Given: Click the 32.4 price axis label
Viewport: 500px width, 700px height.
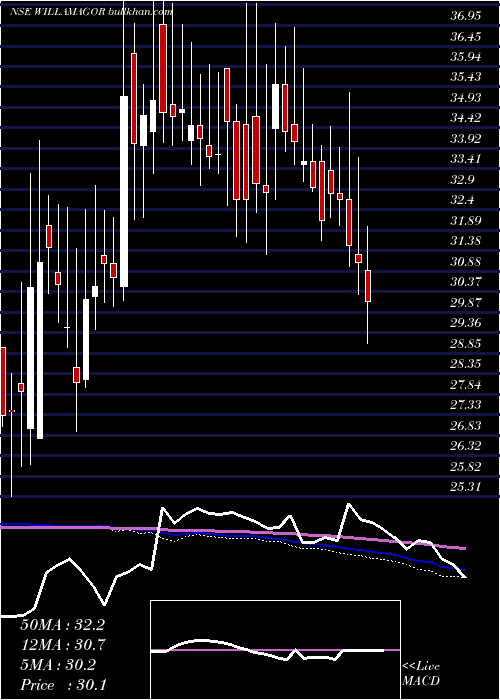Looking at the screenshot, I should pyautogui.click(x=462, y=200).
